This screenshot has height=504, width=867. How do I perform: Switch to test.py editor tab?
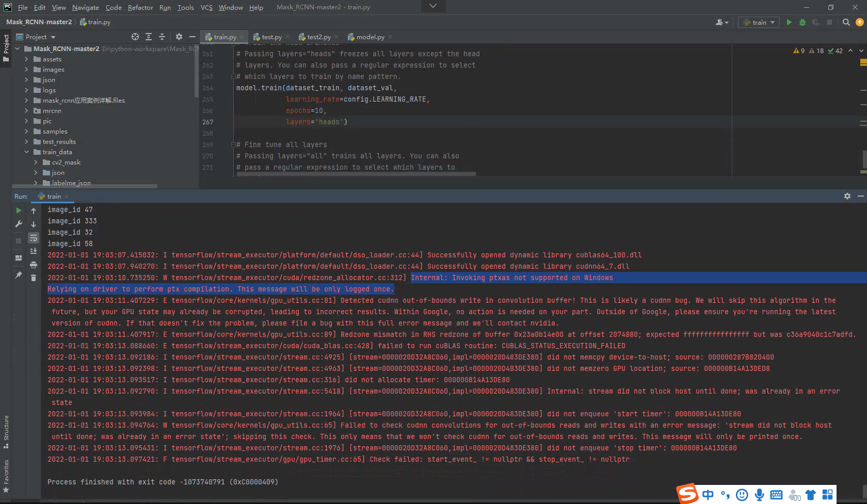[271, 37]
